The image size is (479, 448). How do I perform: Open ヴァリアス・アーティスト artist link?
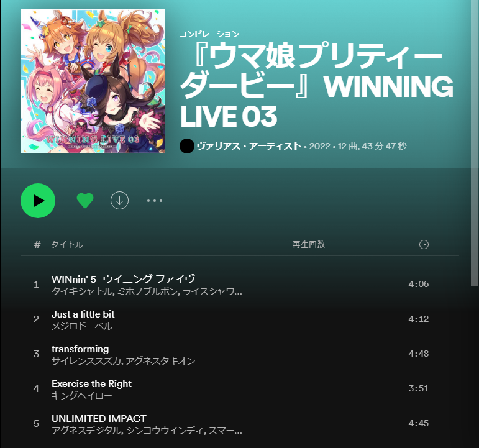click(249, 146)
